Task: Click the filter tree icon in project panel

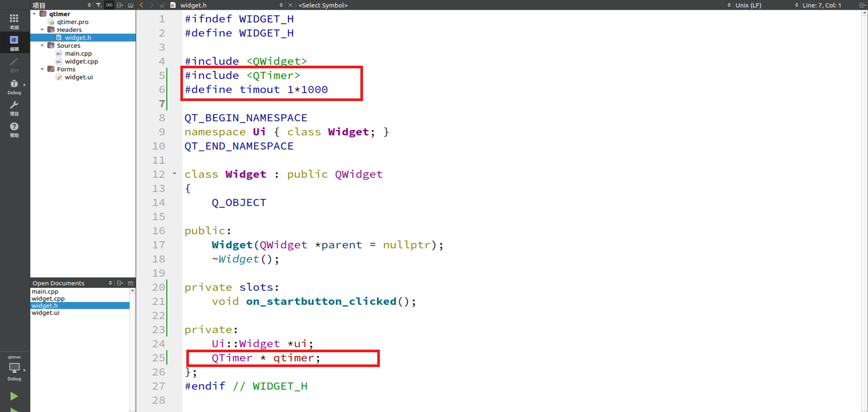Action: [99, 5]
